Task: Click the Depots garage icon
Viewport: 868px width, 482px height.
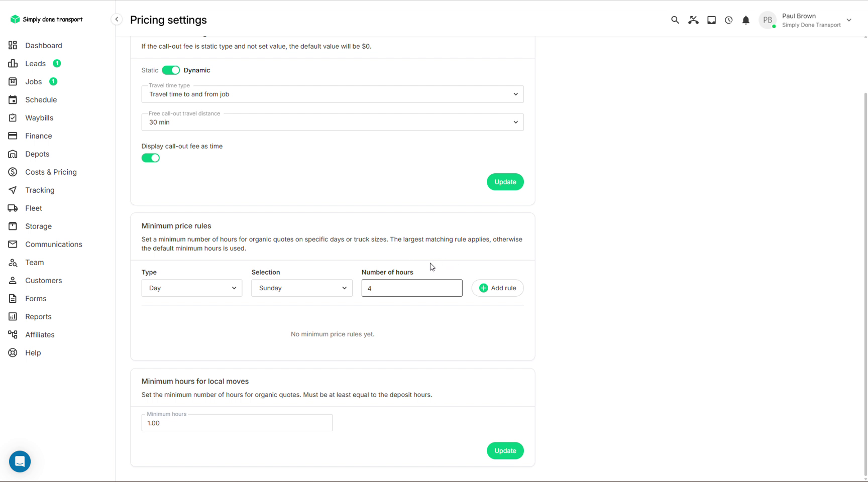Action: pos(13,154)
